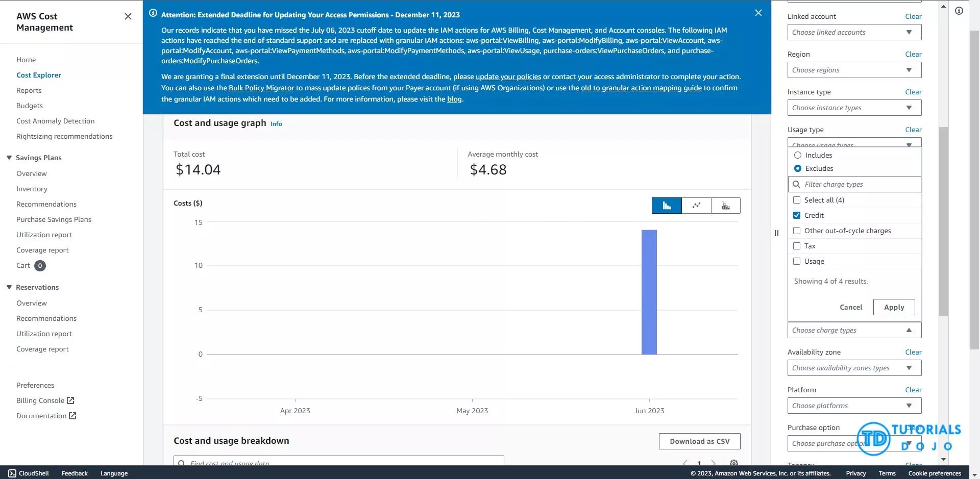Viewport: 980px width, 479px height.
Task: Open Cost Anomaly Detection page
Action: 56,121
